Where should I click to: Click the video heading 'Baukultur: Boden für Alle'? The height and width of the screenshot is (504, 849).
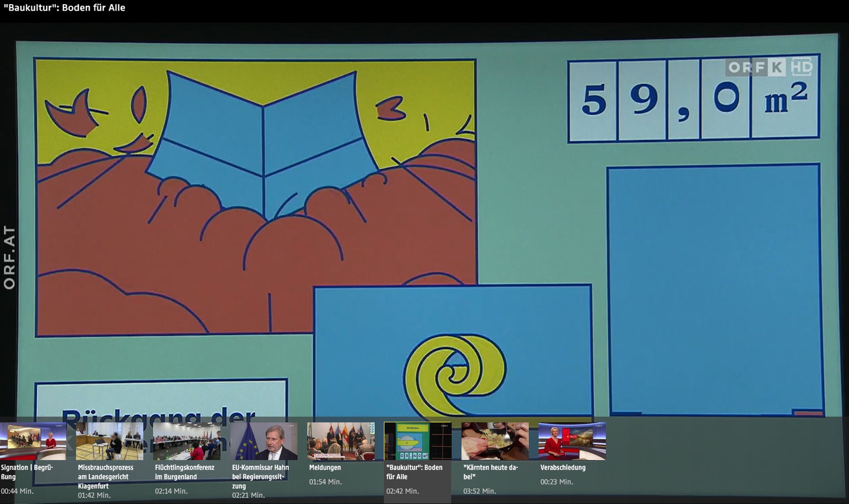coord(64,8)
